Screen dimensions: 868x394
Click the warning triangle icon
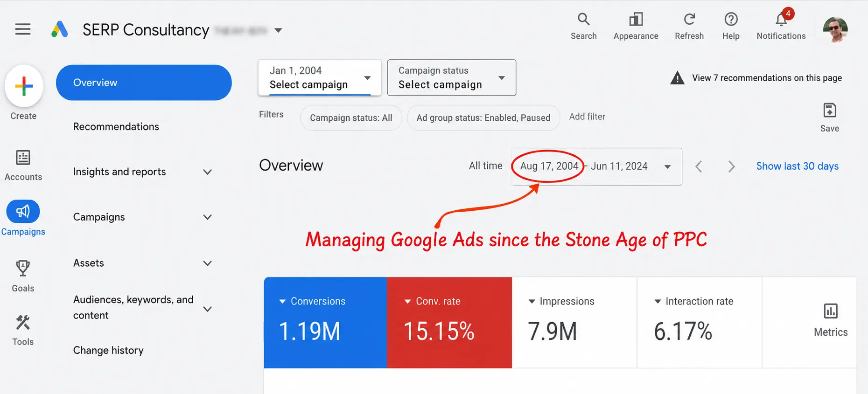pyautogui.click(x=677, y=78)
